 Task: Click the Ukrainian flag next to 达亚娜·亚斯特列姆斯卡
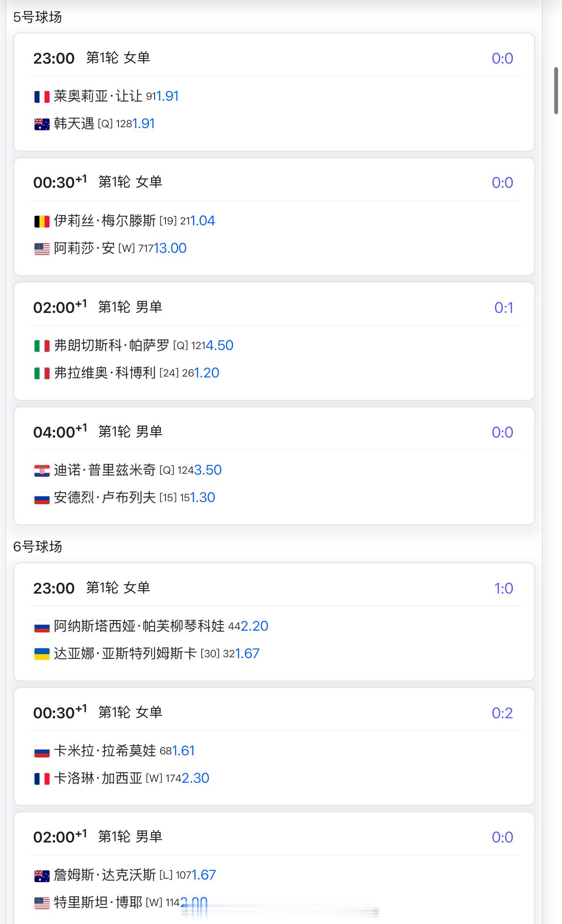pyautogui.click(x=42, y=654)
